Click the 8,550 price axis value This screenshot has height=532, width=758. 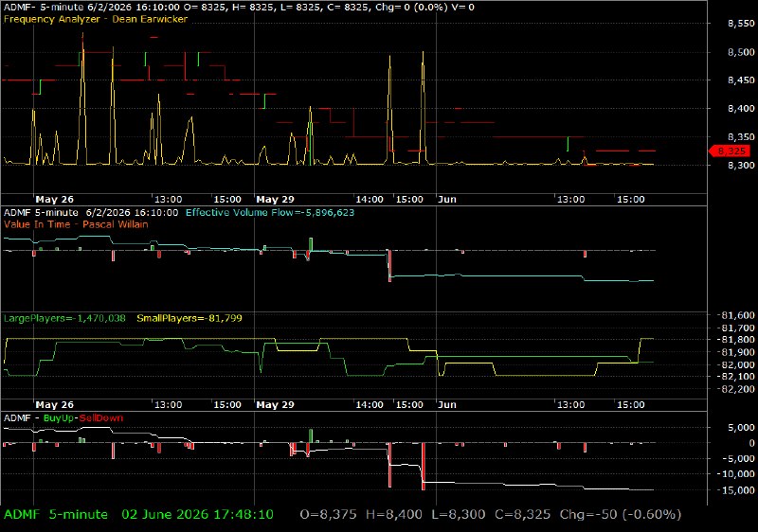(x=741, y=24)
